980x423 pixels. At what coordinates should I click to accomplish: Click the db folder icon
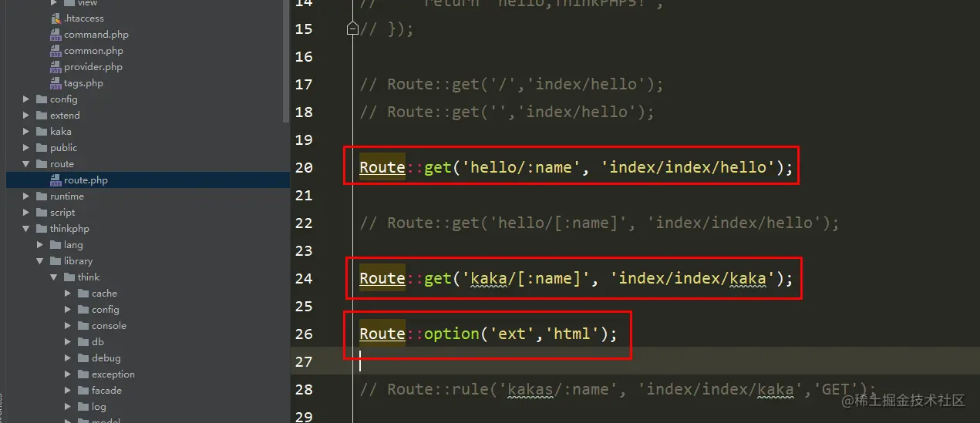tap(83, 342)
